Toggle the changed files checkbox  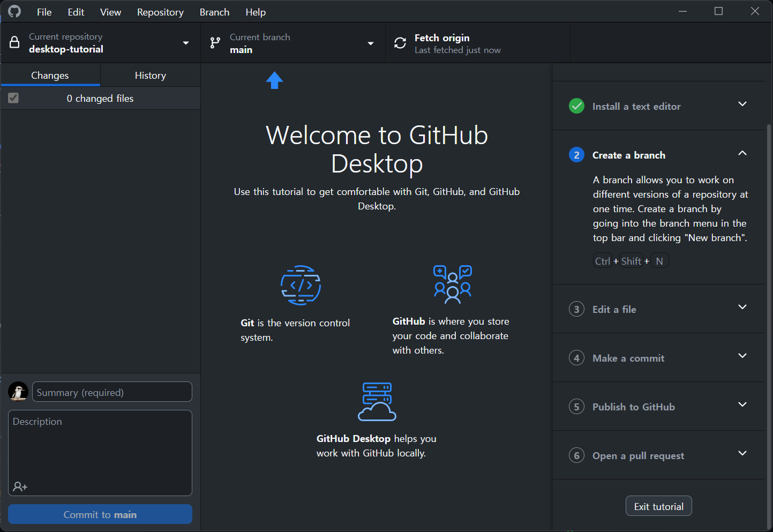13,98
